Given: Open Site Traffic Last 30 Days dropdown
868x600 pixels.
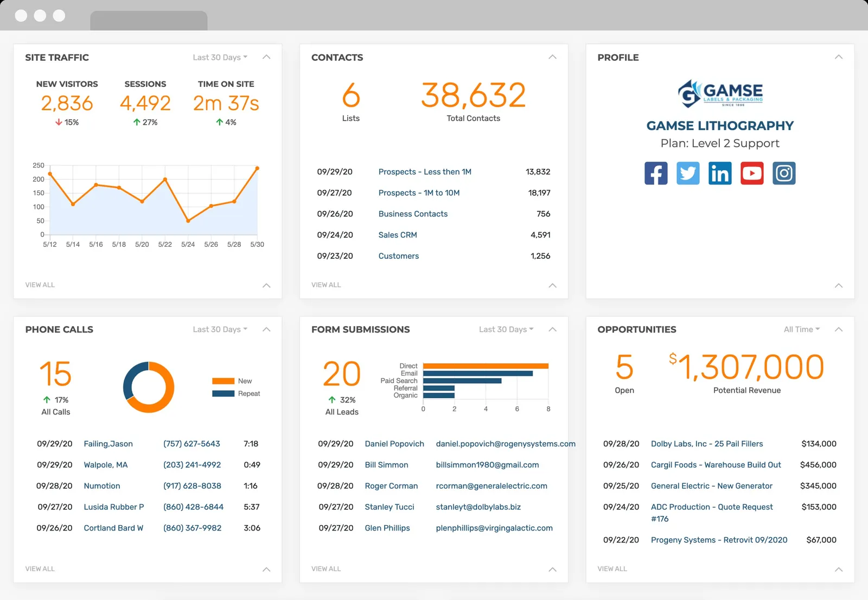Looking at the screenshot, I should 220,58.
